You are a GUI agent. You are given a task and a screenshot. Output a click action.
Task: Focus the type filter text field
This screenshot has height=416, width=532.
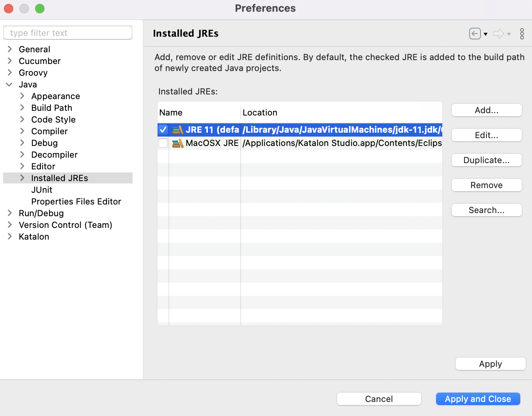(x=68, y=33)
